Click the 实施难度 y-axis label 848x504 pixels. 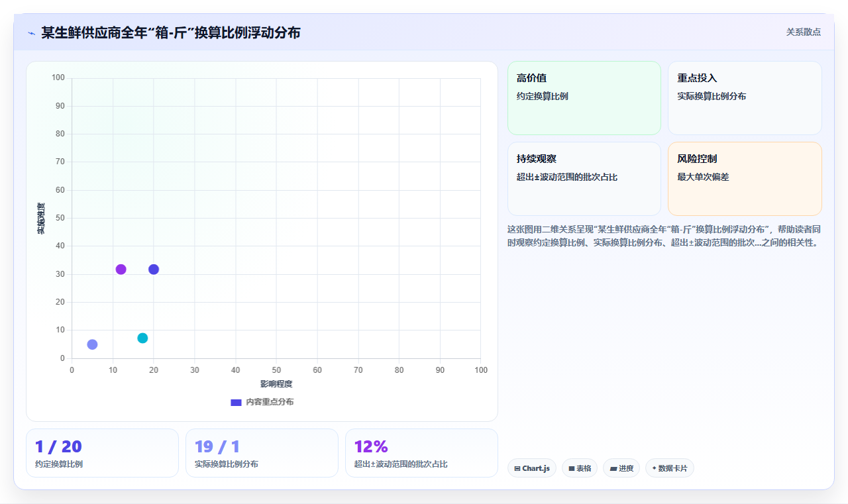coord(41,219)
